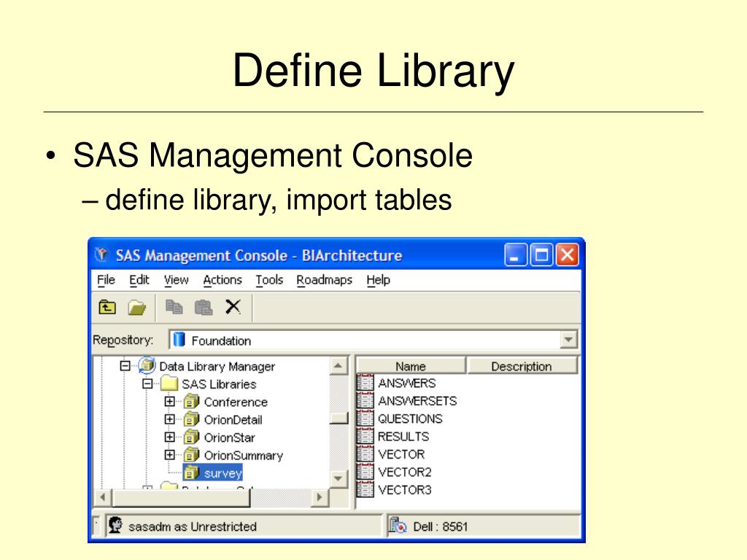The height and width of the screenshot is (560, 747).
Task: Expand the Conference library node
Action: [x=169, y=402]
